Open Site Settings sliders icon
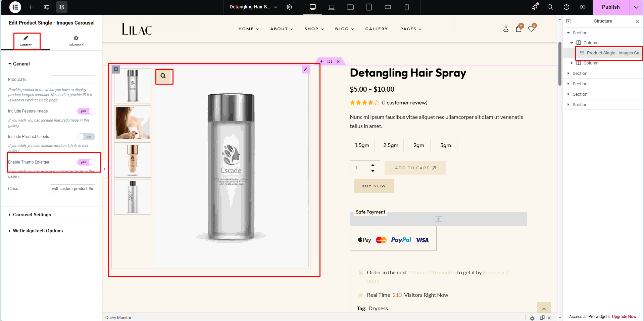Viewport: 644px width, 321px height. [46, 7]
